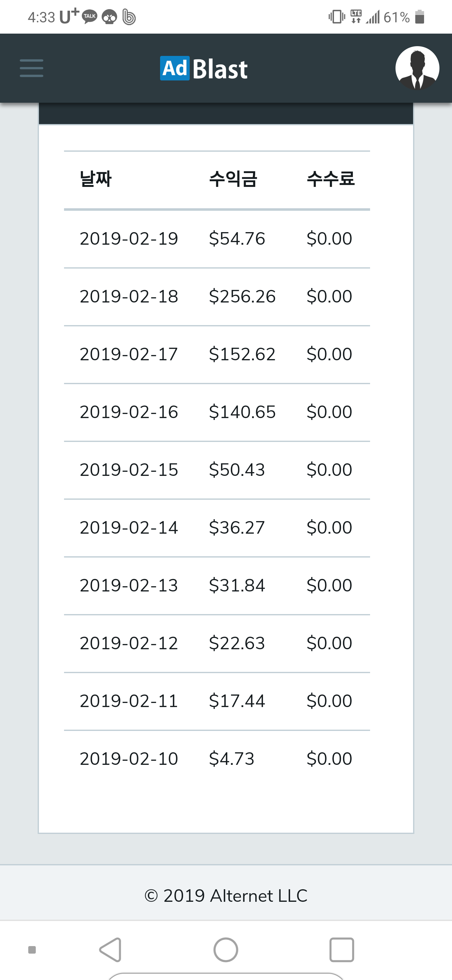Tap the LTE signal status icon

pos(356,17)
